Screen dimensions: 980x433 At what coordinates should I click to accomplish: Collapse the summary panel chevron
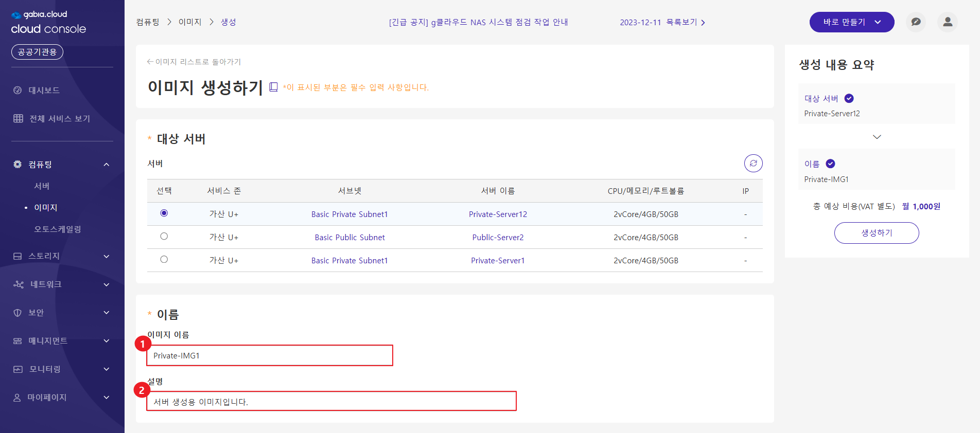click(877, 137)
